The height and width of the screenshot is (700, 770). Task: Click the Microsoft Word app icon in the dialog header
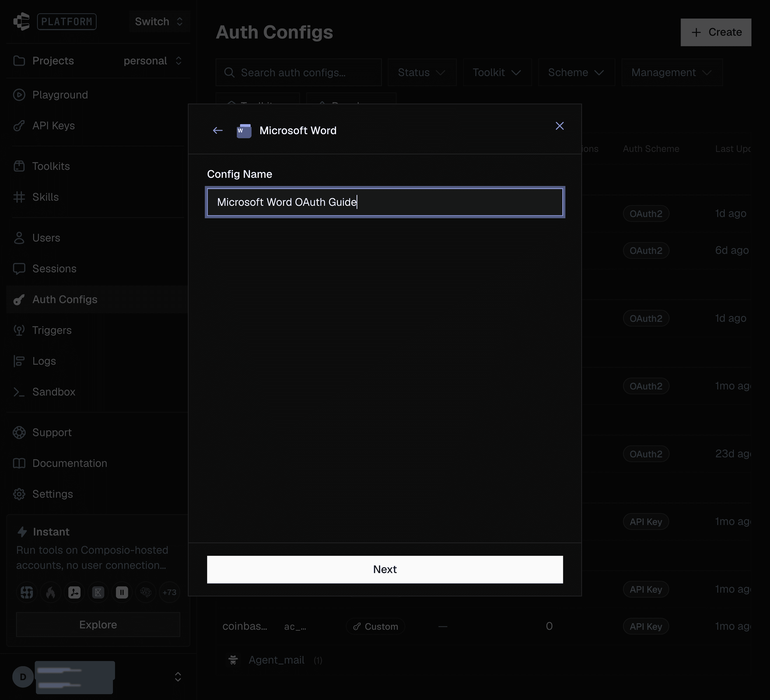click(x=244, y=131)
